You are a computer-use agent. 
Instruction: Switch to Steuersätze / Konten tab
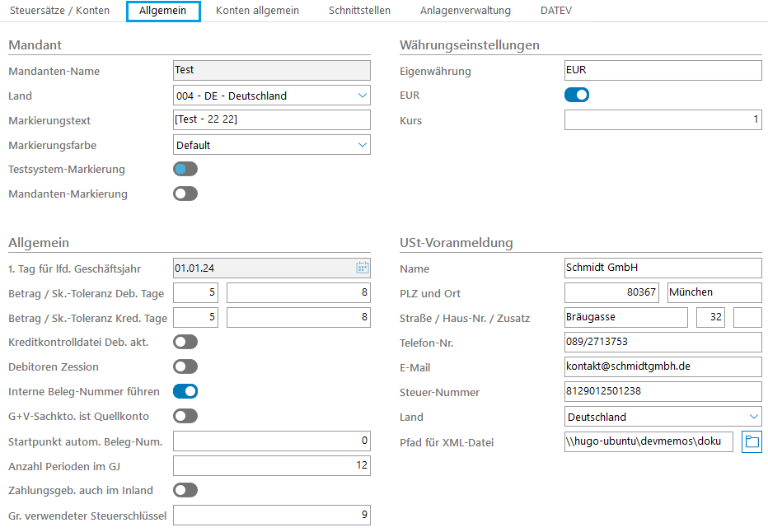pos(59,11)
